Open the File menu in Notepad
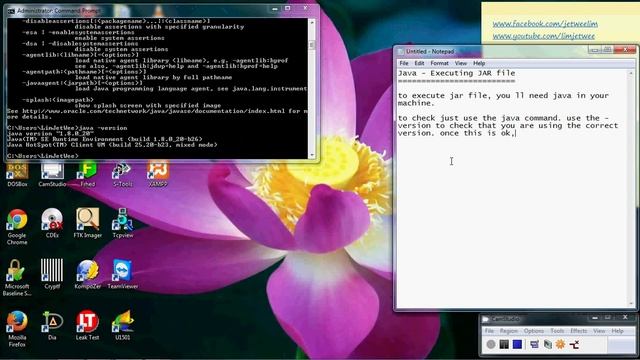 (x=404, y=63)
